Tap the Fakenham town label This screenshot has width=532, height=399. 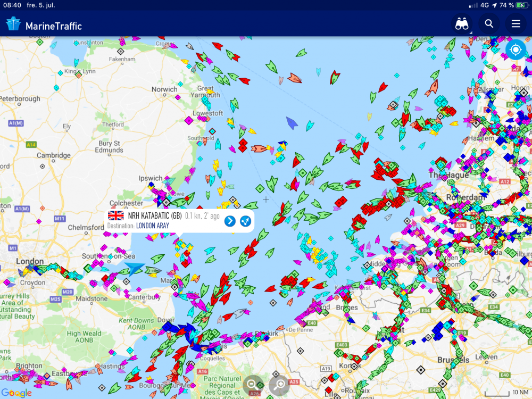[x=122, y=59]
